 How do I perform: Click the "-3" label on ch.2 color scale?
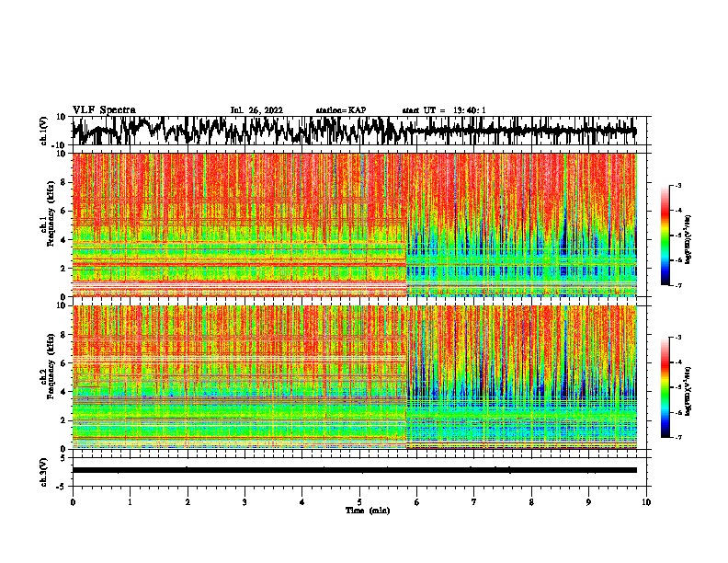[x=678, y=338]
